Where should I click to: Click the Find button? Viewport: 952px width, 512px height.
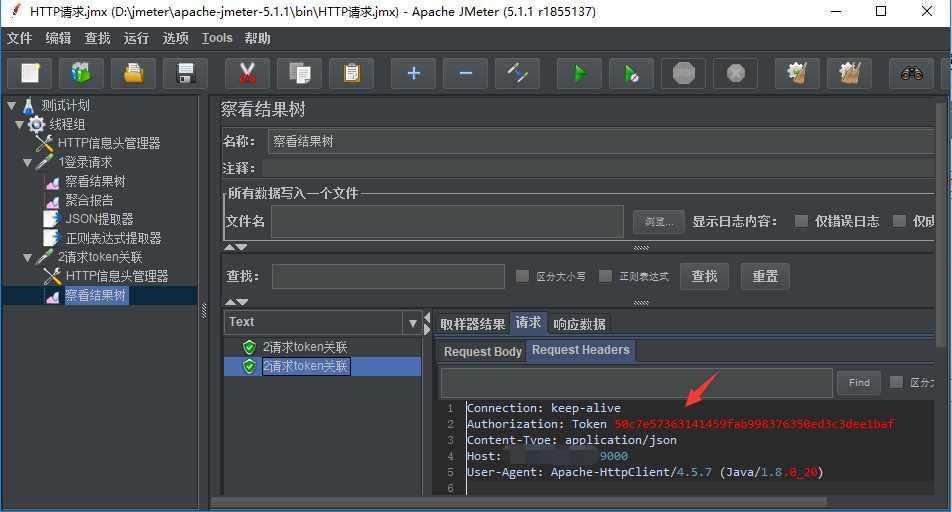[859, 383]
